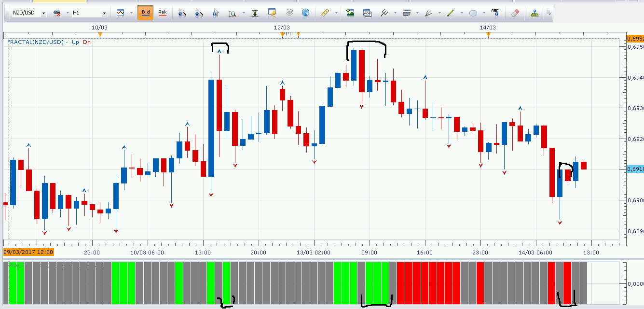Click the 0,6920 price axis value
Screen dimensions: 644x309
(635, 139)
